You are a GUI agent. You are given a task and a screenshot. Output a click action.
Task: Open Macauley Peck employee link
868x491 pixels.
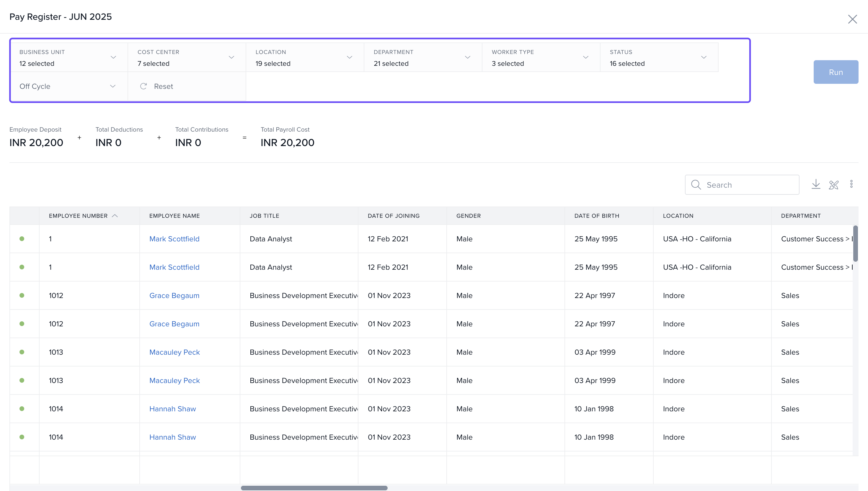[174, 352]
